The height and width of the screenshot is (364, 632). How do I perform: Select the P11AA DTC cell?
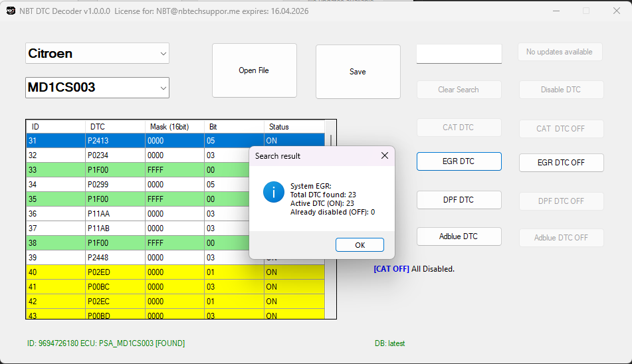(x=115, y=213)
